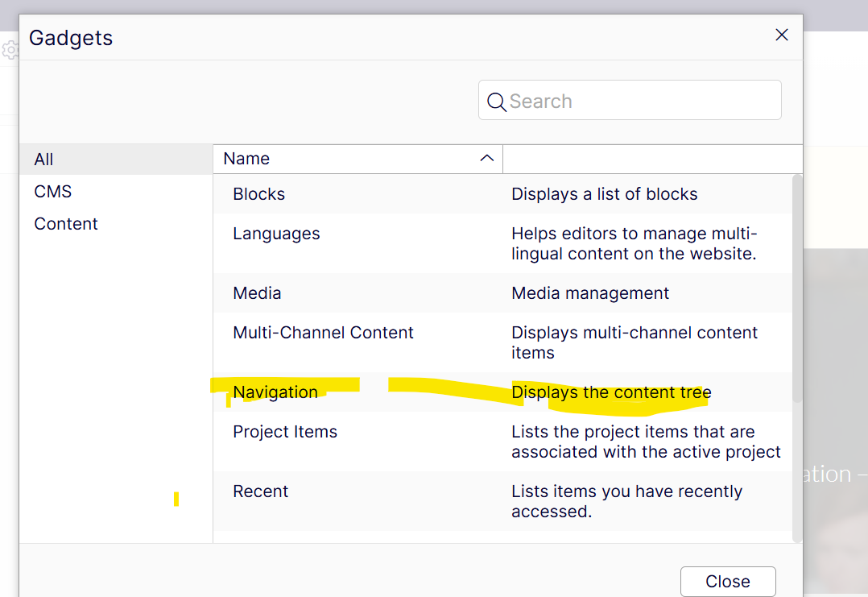The image size is (868, 597).
Task: Close the Gadgets dialog with X icon
Action: [x=781, y=35]
